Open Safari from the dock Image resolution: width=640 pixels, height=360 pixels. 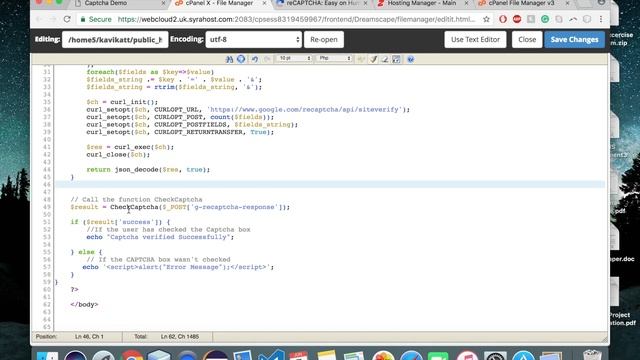411,355
